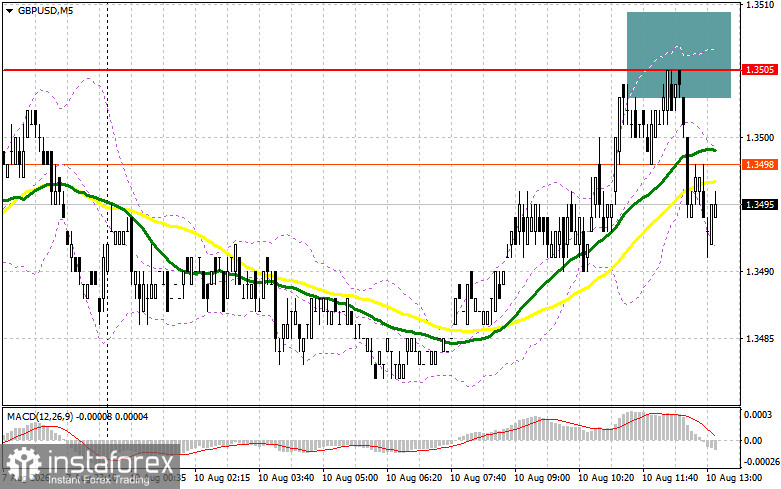Screen dimensions: 781x489
Task: Select the 10 Aug 07:40 time label
Action: click(478, 478)
